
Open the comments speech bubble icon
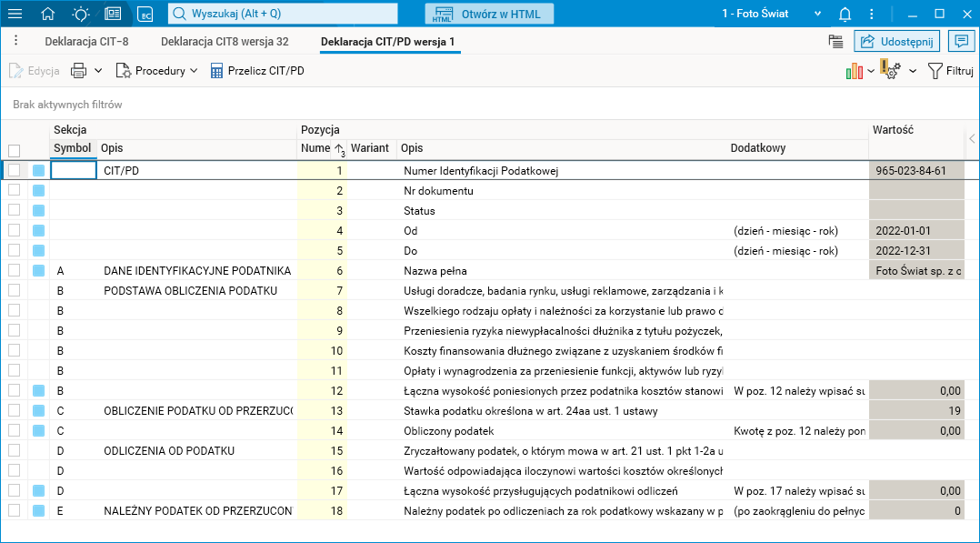(960, 41)
